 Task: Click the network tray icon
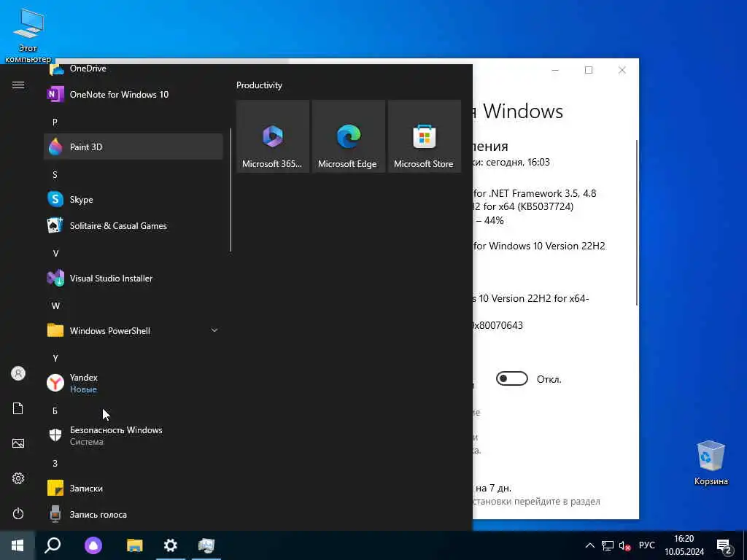[x=608, y=545]
